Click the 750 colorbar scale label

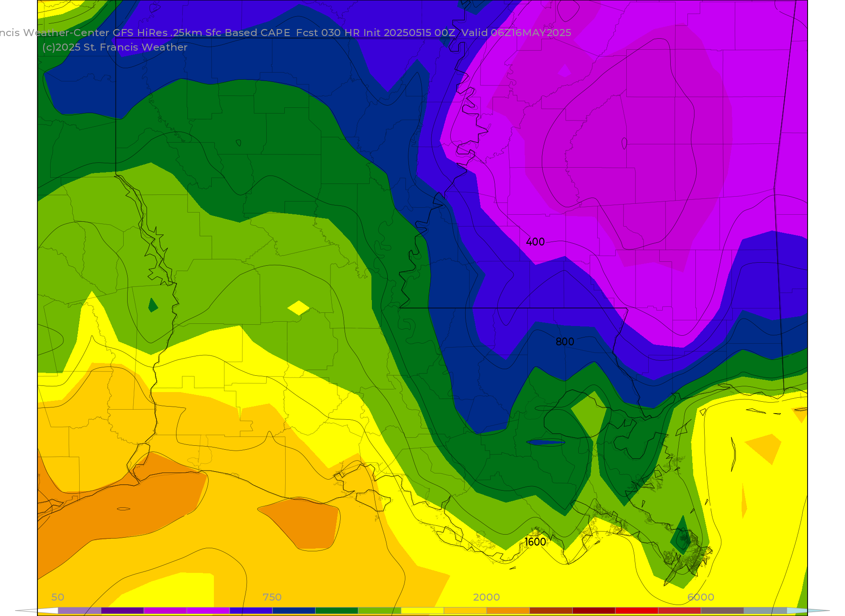[272, 597]
